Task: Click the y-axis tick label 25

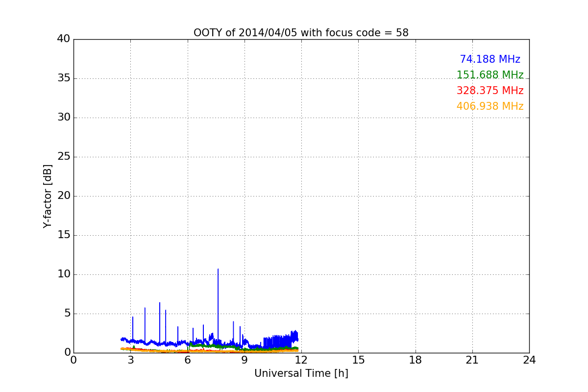Action: (64, 157)
